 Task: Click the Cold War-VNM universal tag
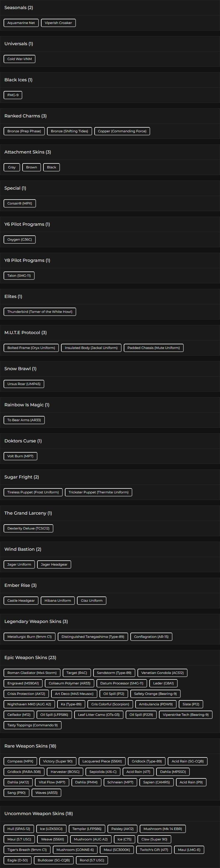[x=20, y=59]
